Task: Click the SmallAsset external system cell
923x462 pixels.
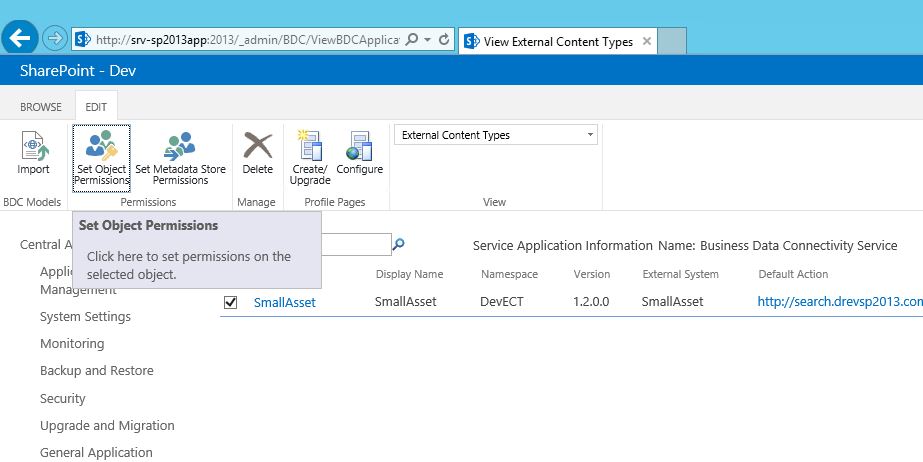Action: click(x=672, y=302)
